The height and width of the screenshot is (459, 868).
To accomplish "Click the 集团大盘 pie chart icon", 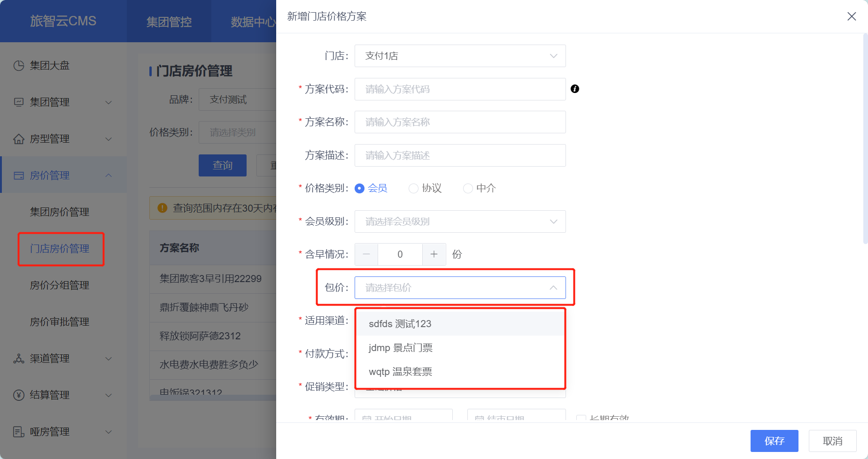I will (x=19, y=66).
